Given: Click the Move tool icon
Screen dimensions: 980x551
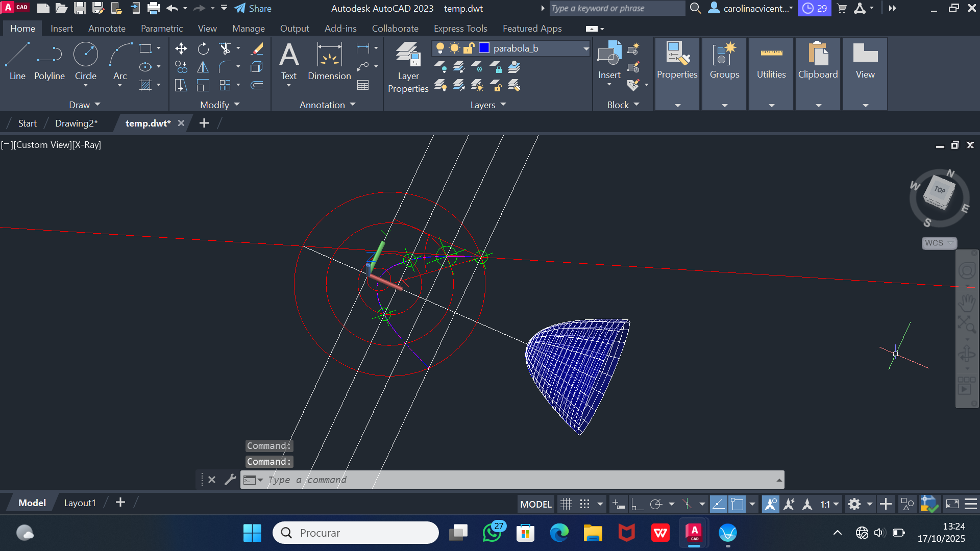Looking at the screenshot, I should pyautogui.click(x=181, y=48).
